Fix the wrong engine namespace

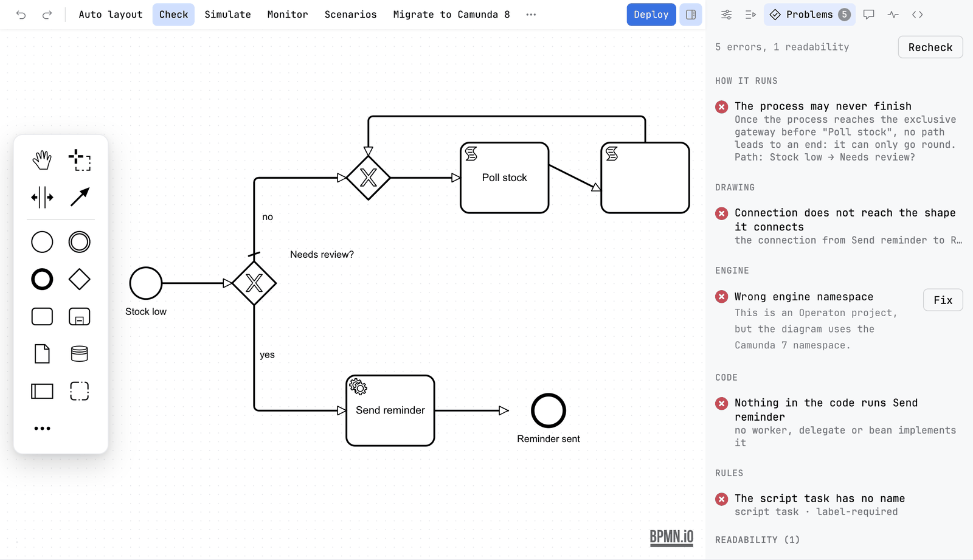pyautogui.click(x=943, y=300)
